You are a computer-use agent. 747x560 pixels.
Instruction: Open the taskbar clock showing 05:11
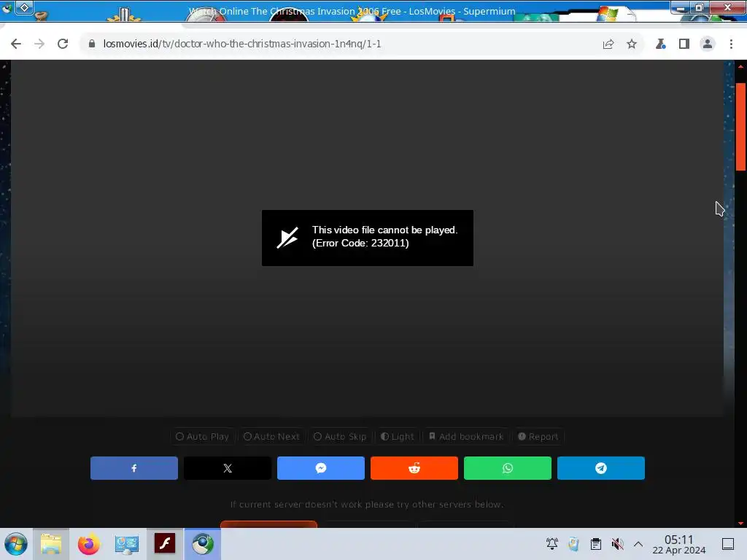tap(679, 544)
